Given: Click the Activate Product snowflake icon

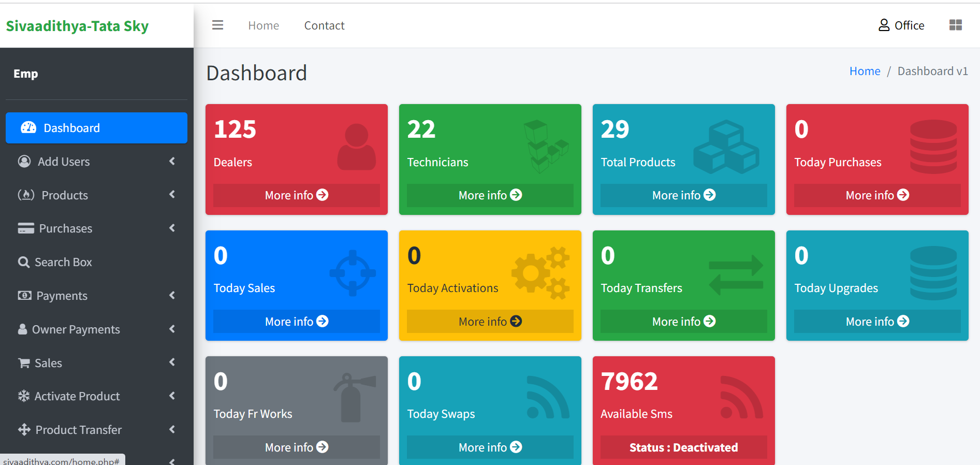Looking at the screenshot, I should 24,396.
